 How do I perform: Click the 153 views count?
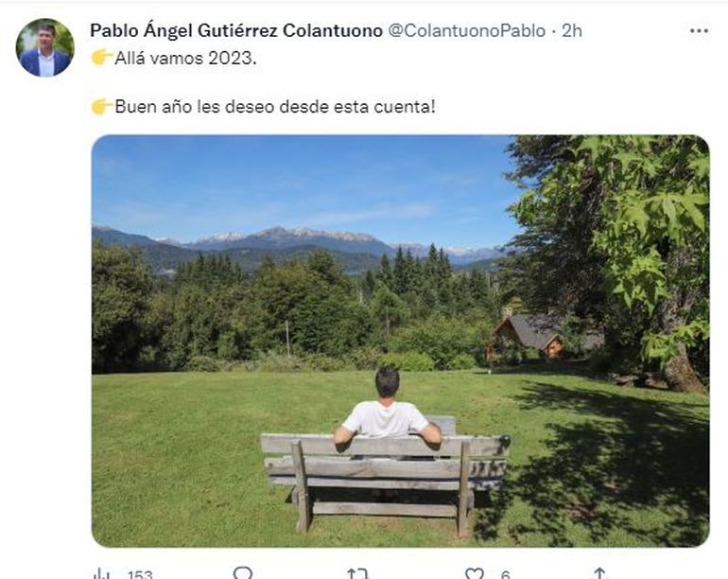140,574
